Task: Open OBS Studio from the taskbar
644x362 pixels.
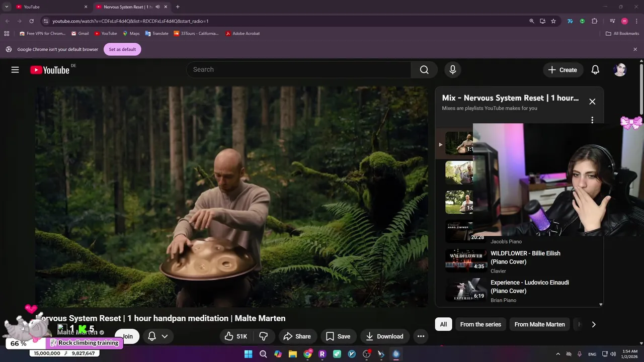Action: coord(366,354)
